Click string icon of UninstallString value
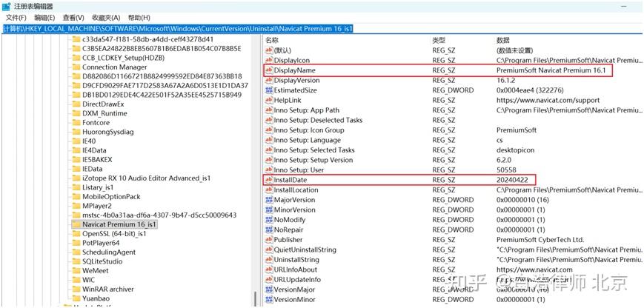Viewport: 644px width, 308px height. pos(269,260)
